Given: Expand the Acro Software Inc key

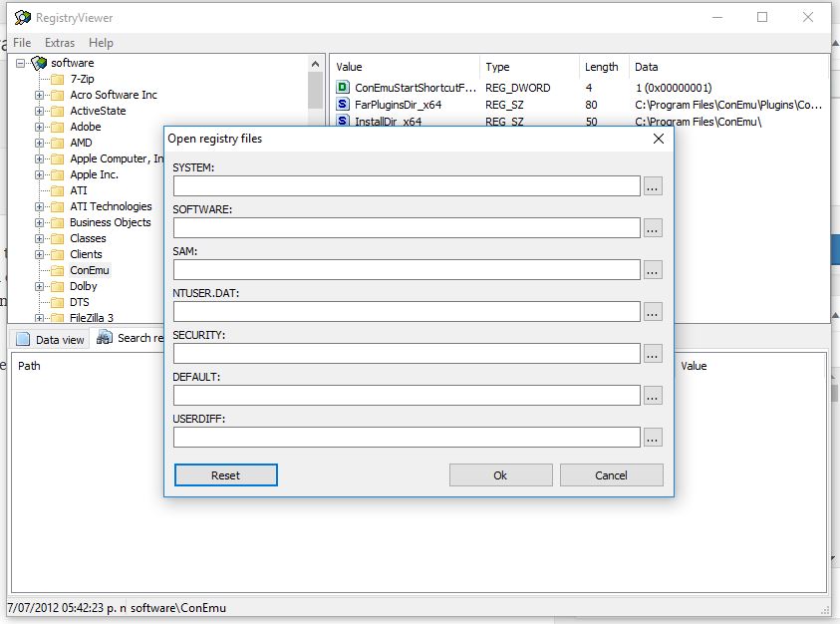Looking at the screenshot, I should (x=40, y=96).
